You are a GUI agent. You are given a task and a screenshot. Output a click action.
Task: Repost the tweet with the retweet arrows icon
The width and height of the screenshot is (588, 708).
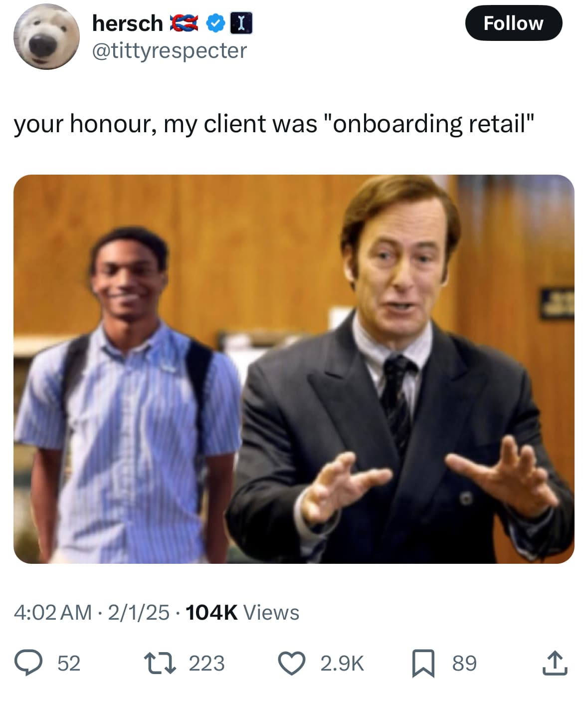point(159,664)
